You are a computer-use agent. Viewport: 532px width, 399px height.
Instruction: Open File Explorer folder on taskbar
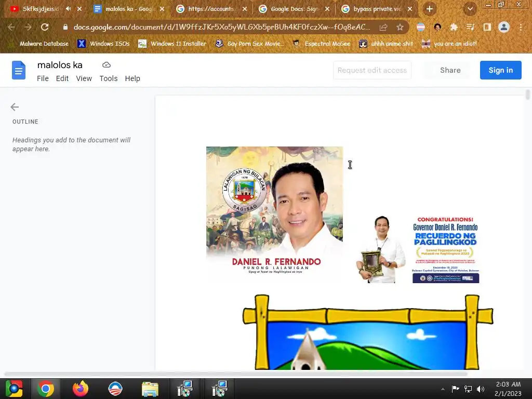[x=150, y=389]
